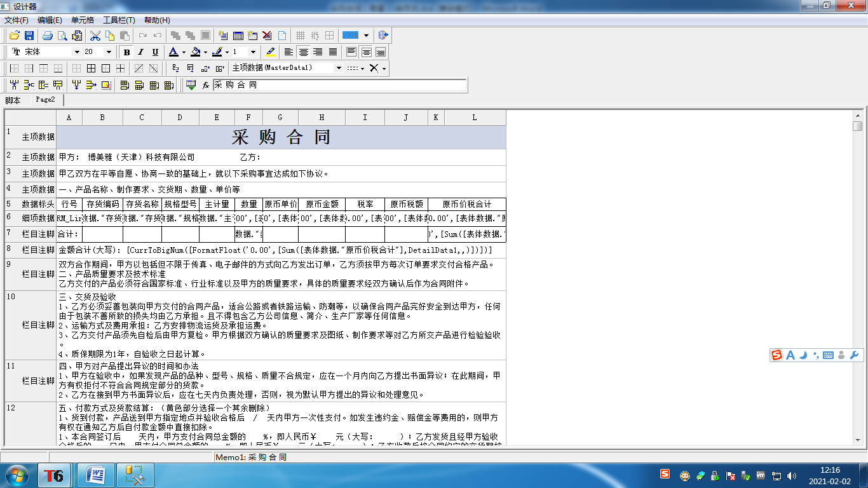Click the formula input field showing 采购合同
The width and height of the screenshot is (868, 488).
tap(339, 85)
